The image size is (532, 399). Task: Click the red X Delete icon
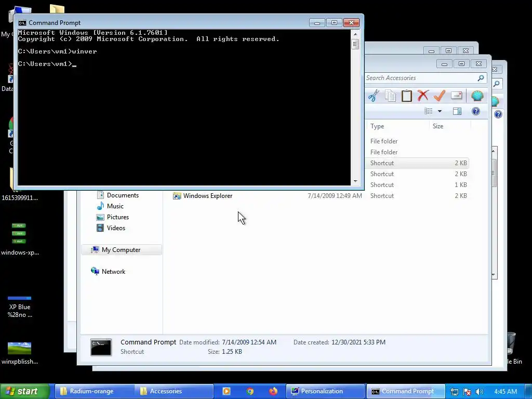423,96
